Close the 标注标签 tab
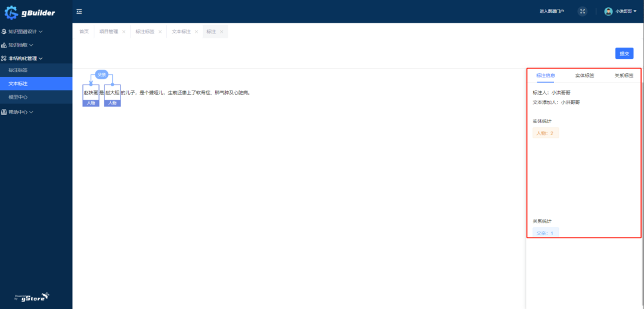 coord(160,32)
